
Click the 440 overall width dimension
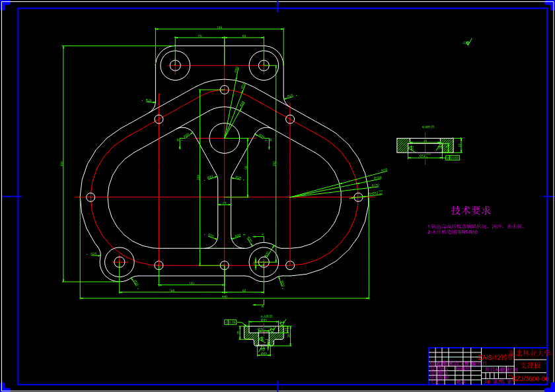[225, 296]
